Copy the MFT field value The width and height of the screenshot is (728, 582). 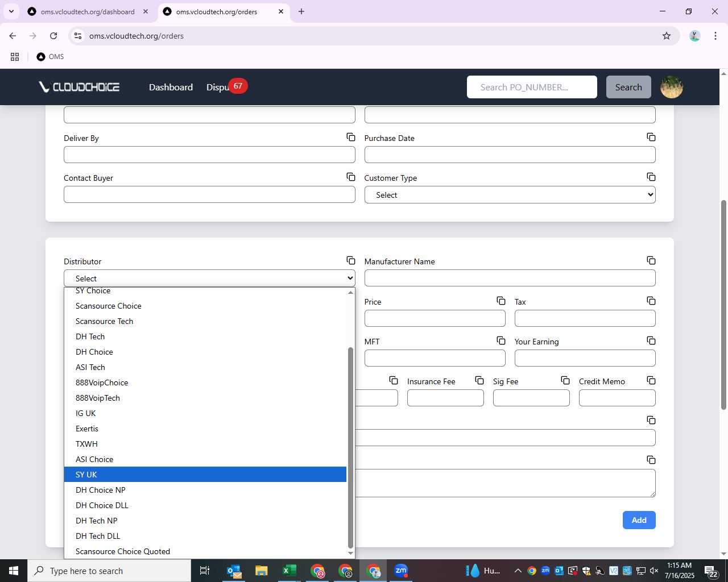pos(501,341)
